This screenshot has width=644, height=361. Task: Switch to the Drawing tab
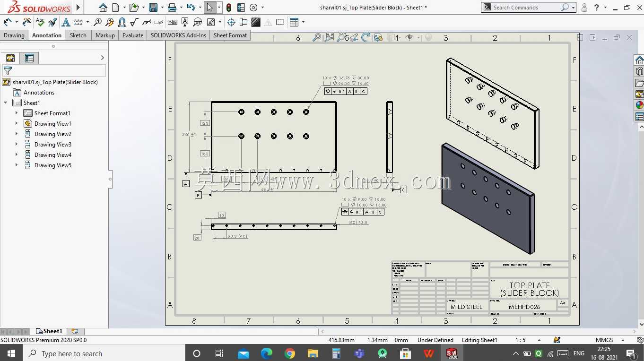pos(14,35)
